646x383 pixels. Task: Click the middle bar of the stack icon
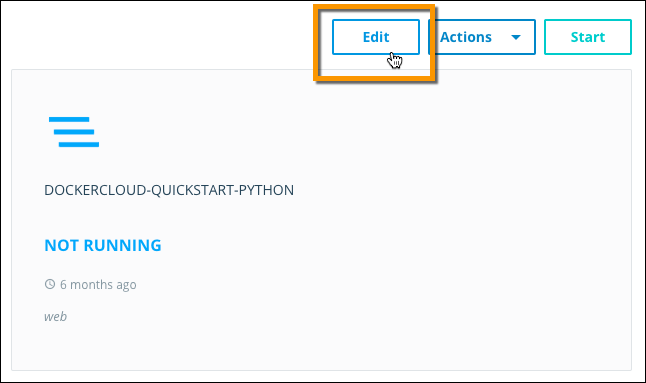tap(74, 132)
